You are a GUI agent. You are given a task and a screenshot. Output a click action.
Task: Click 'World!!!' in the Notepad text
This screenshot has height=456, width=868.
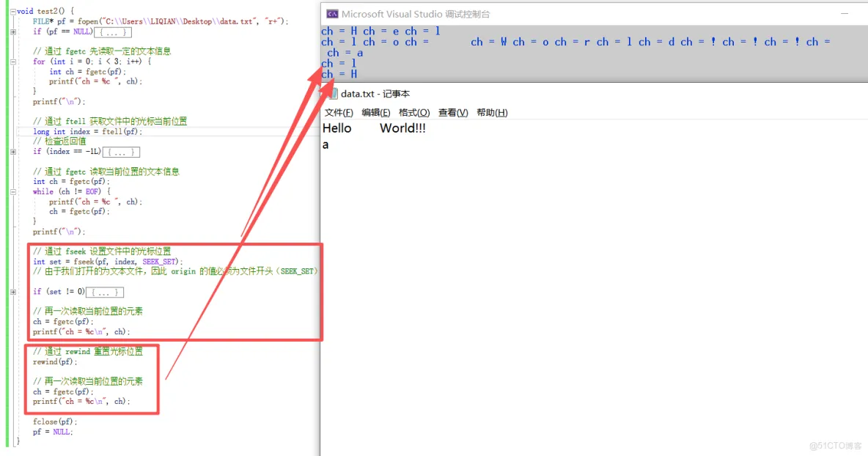click(402, 128)
